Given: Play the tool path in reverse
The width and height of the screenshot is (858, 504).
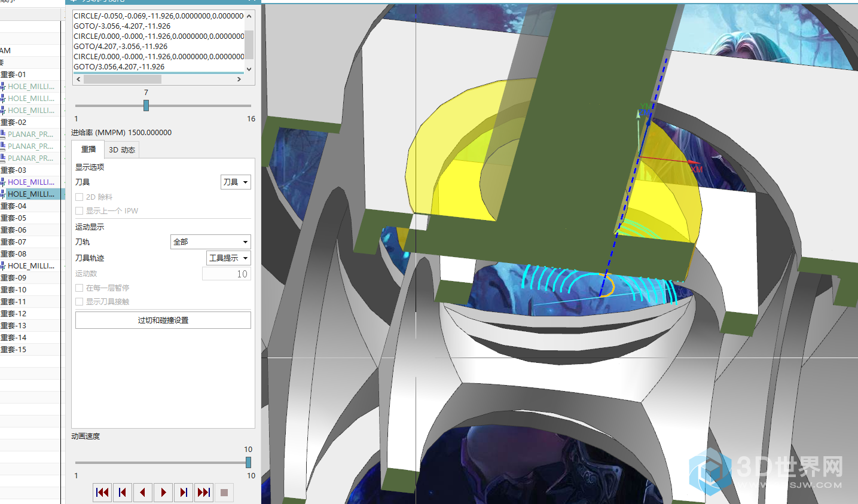Looking at the screenshot, I should click(143, 492).
